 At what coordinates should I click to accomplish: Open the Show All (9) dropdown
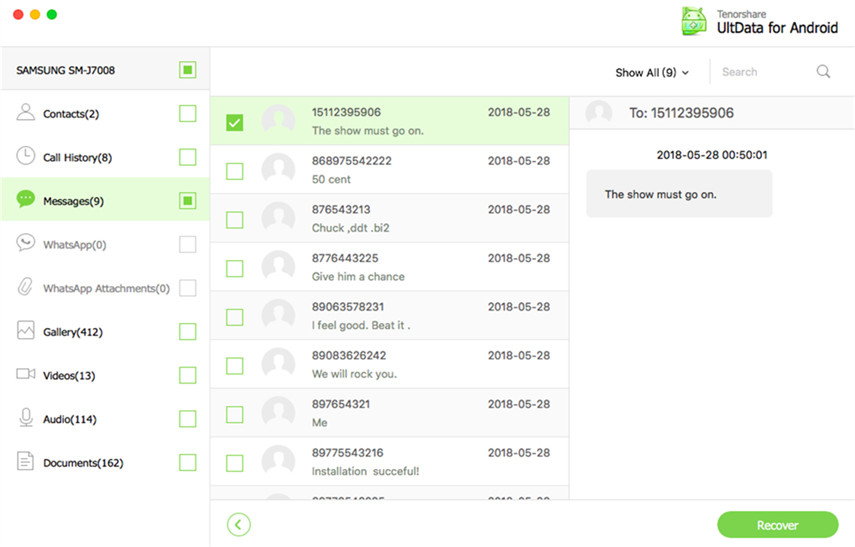(652, 73)
